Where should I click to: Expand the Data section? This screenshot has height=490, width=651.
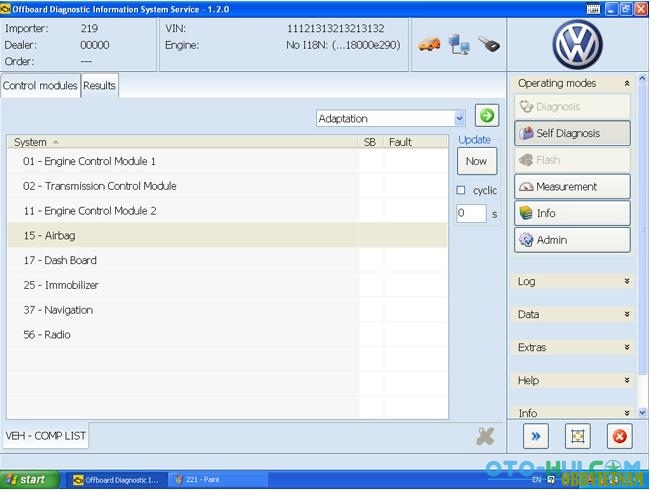pos(573,314)
